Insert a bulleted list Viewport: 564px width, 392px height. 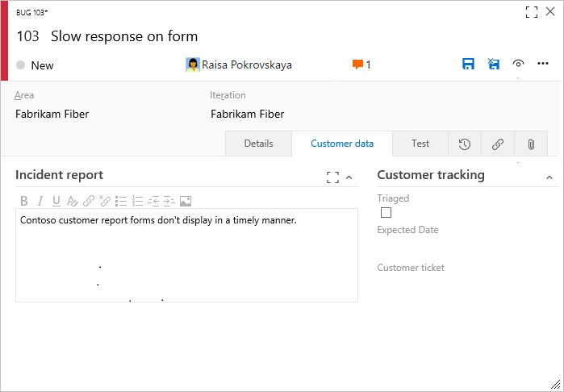[121, 201]
